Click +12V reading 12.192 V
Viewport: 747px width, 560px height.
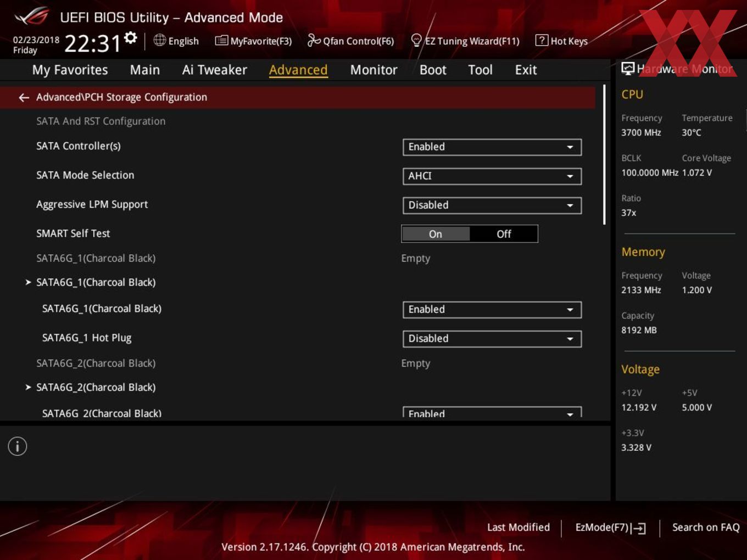[x=639, y=407]
